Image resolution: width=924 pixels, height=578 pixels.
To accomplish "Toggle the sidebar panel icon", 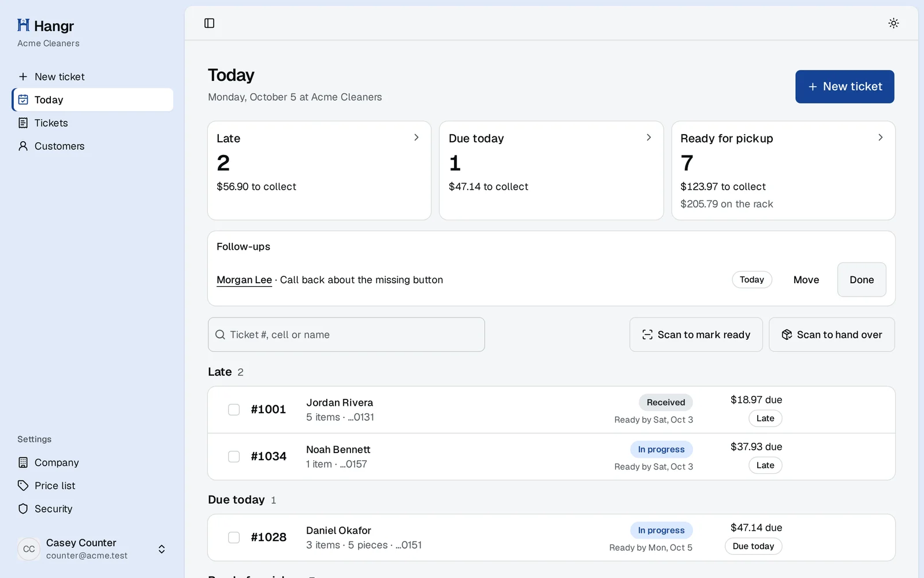I will (x=209, y=23).
